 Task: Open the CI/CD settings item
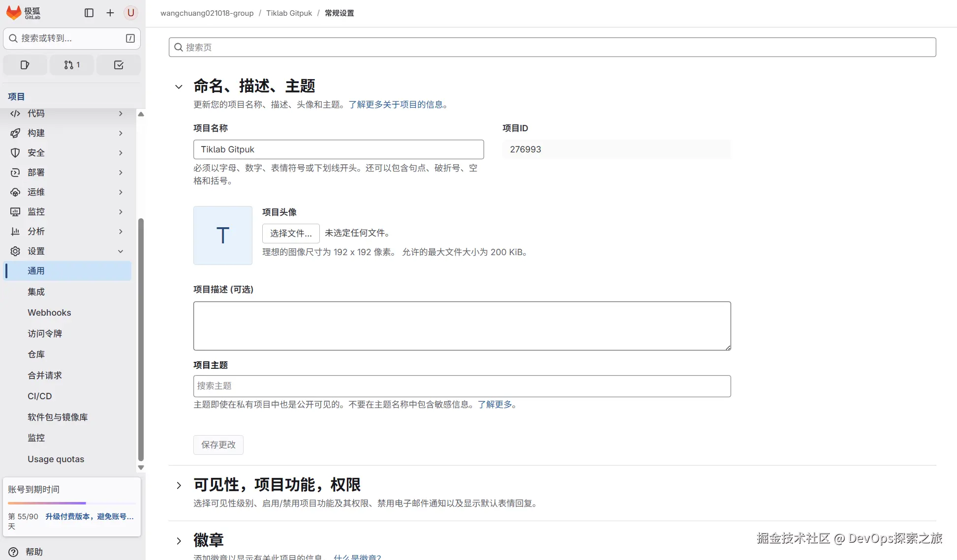click(x=40, y=396)
